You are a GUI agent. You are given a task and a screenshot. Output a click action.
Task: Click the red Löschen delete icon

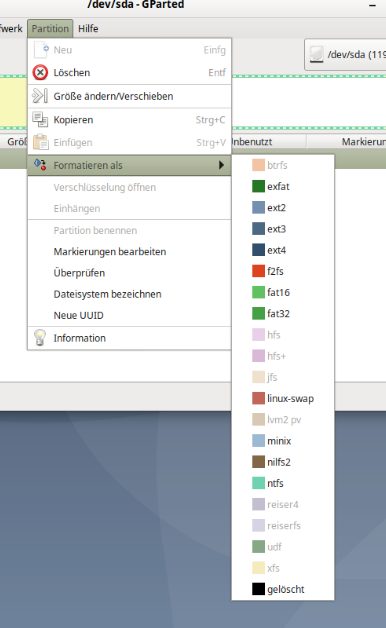point(40,72)
